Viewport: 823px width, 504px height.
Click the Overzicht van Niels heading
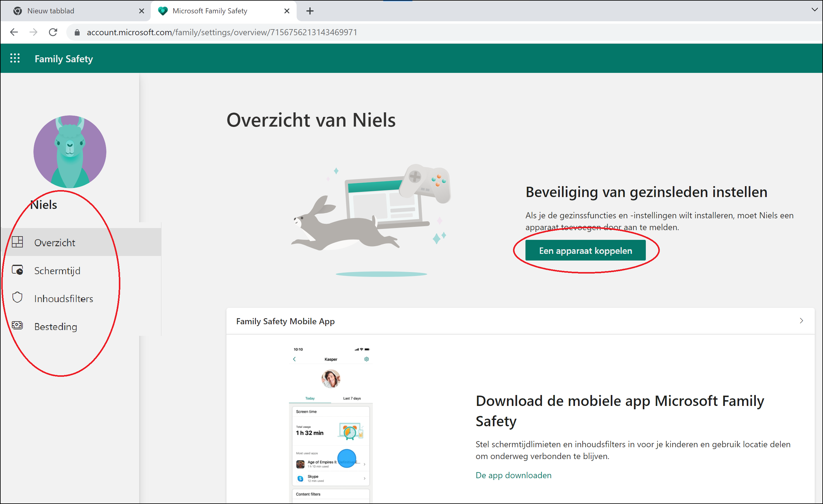tap(311, 120)
